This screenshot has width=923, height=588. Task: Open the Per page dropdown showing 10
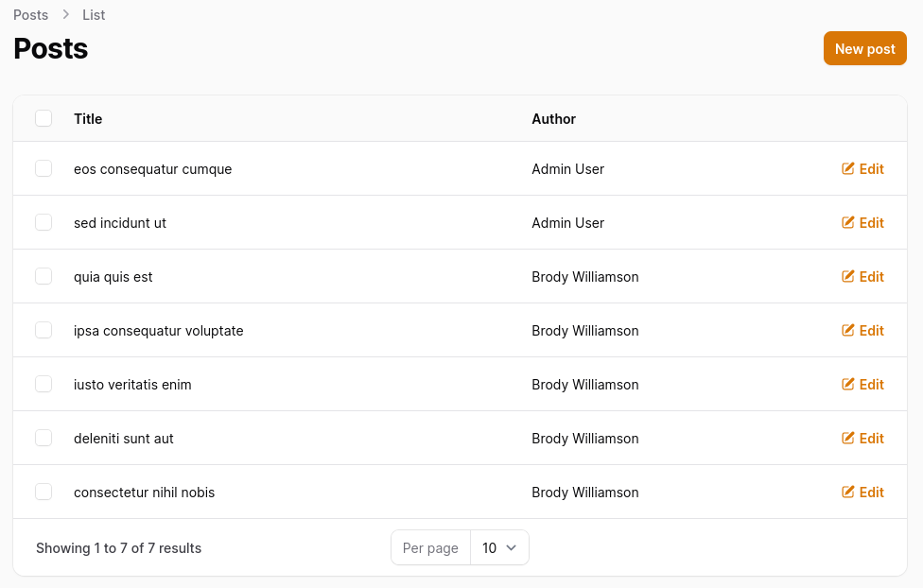pos(499,548)
